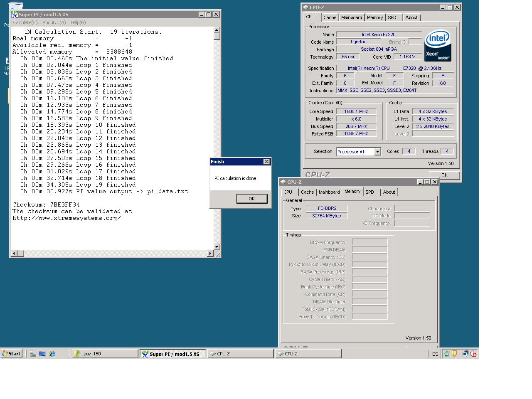Expand the Processor #1 selection dropdown

pos(377,152)
